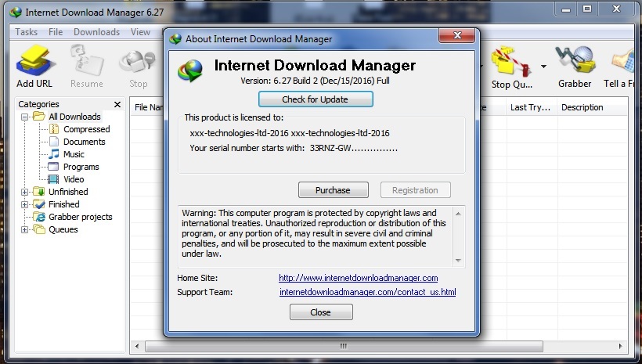Open the Home Site link
642x364 pixels.
point(359,278)
